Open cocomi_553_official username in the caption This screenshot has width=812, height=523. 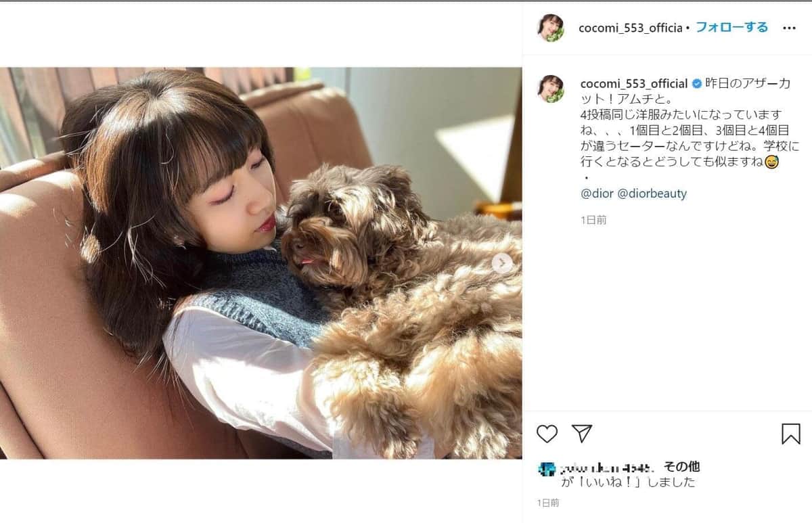[634, 83]
